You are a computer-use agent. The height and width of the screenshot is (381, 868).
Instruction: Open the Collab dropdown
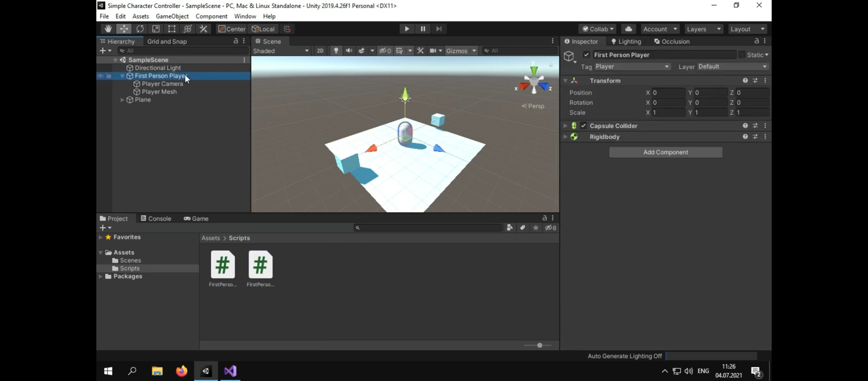coord(597,29)
